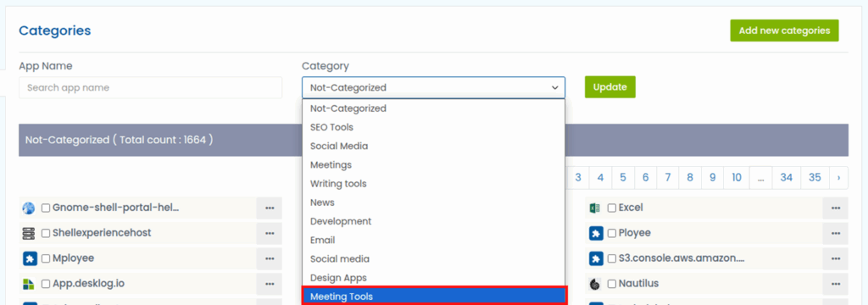This screenshot has width=868, height=305.
Task: Open options menu for Mployee
Action: point(270,258)
